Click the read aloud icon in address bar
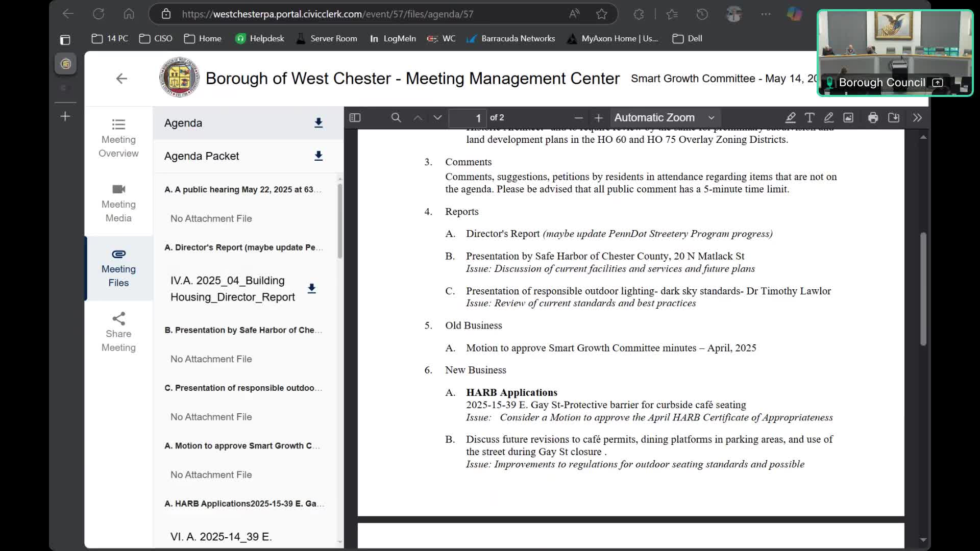The width and height of the screenshot is (980, 551). pos(574,14)
